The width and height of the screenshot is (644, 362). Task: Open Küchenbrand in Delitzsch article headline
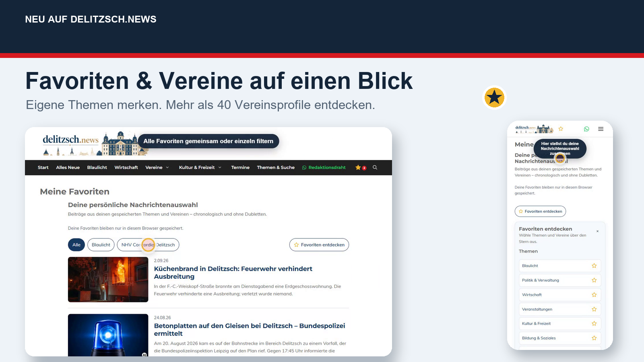tap(233, 273)
